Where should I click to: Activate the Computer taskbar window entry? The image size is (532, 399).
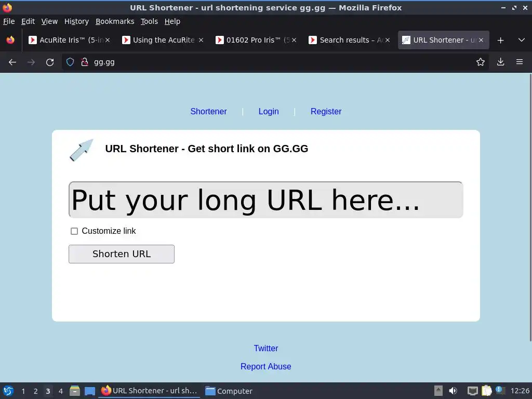point(229,391)
